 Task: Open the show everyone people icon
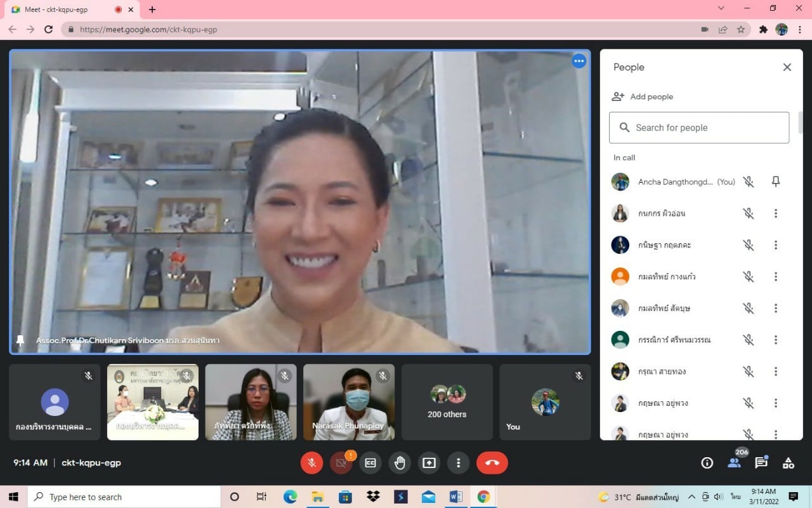[735, 463]
